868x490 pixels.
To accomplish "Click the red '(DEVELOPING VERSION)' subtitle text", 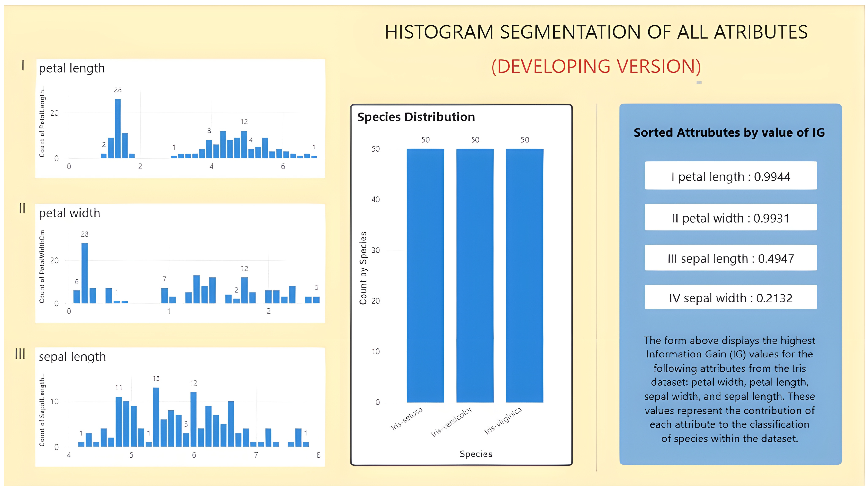I will (596, 66).
